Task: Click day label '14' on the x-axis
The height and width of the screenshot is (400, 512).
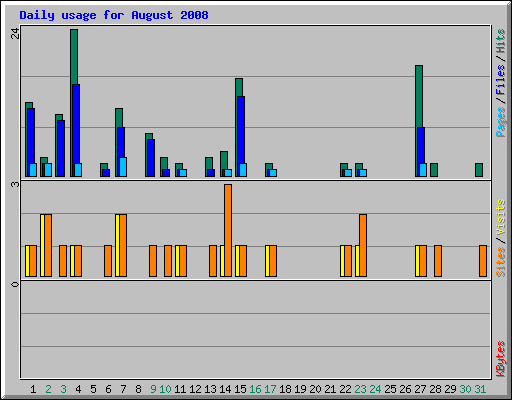Action: tap(225, 389)
